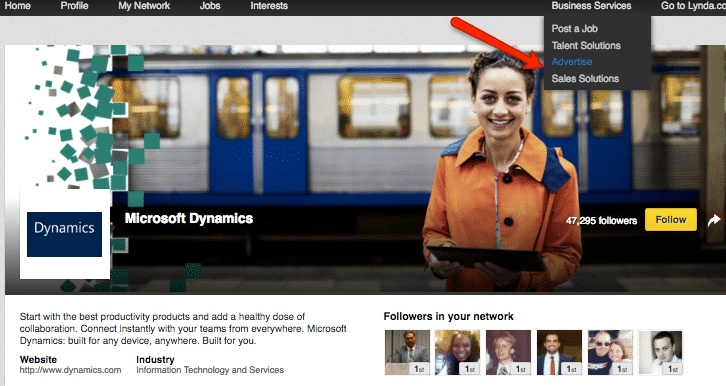Go to My Network
Viewport: 726px width, 386px height.
pyautogui.click(x=144, y=6)
